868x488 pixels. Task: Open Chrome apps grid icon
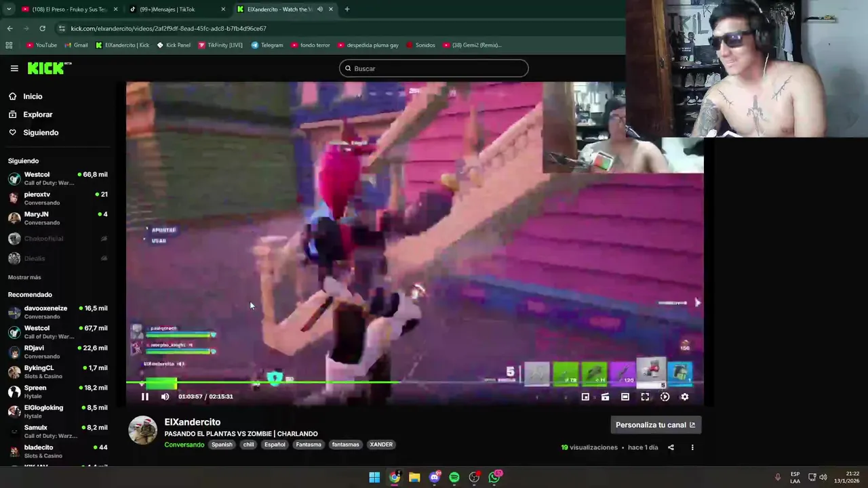click(x=9, y=45)
